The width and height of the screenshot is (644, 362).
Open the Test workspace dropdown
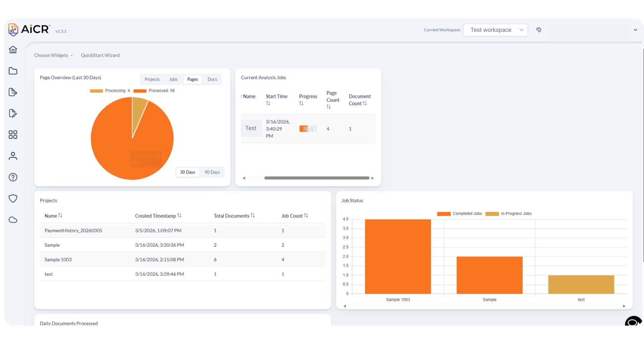point(495,30)
